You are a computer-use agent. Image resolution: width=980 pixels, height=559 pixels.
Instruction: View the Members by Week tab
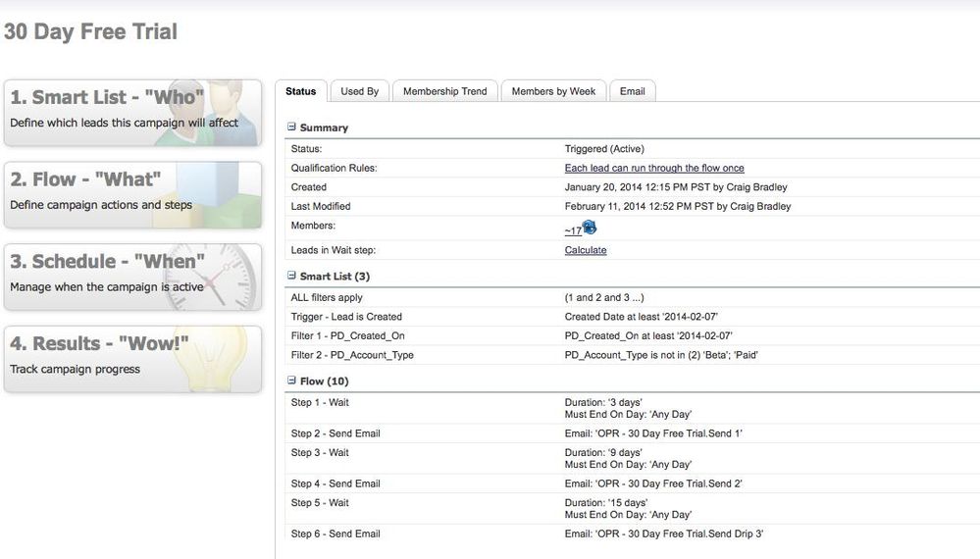553,91
